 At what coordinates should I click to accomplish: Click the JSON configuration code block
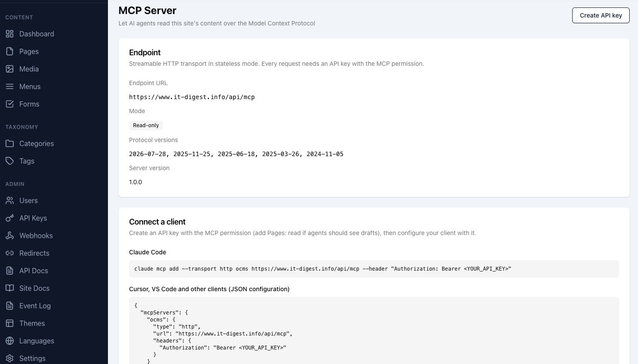tap(374, 331)
